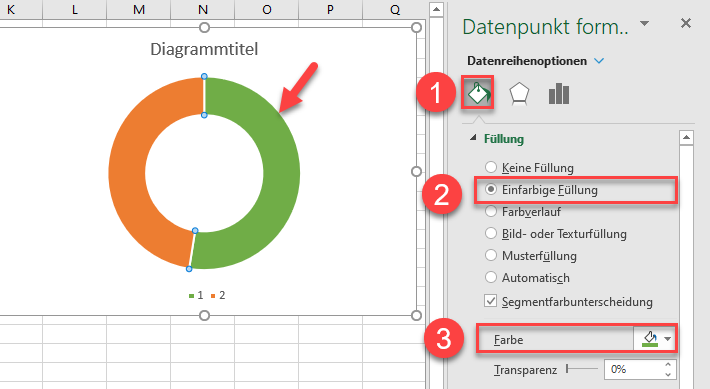Click the Transparenz slider track

582,370
